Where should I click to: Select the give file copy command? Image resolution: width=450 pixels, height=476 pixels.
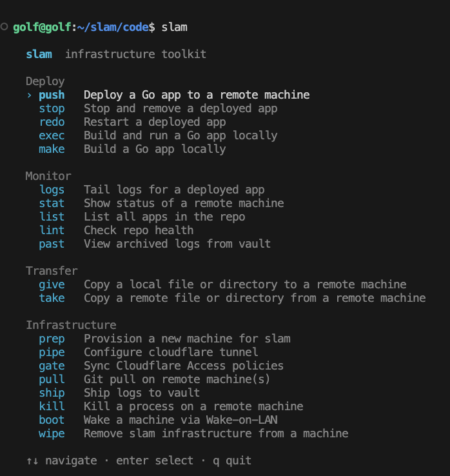pos(52,284)
